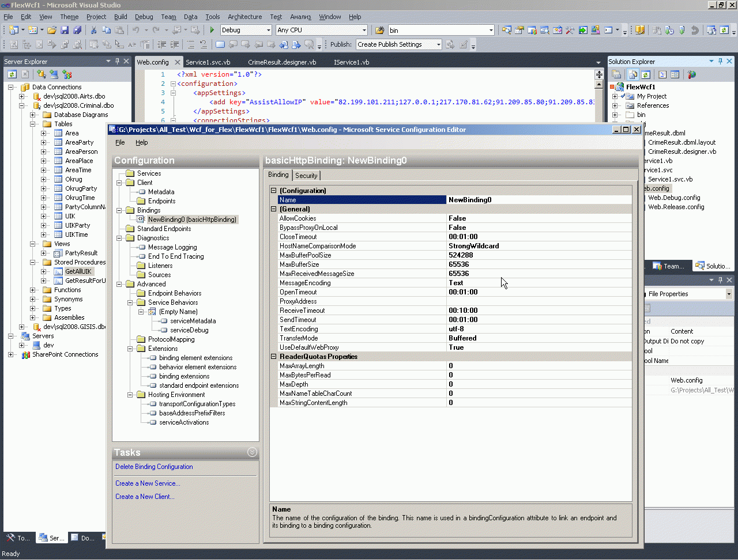Click Open File icon in Visual Studio toolbar
Screen dimensions: 738x560
coord(52,30)
